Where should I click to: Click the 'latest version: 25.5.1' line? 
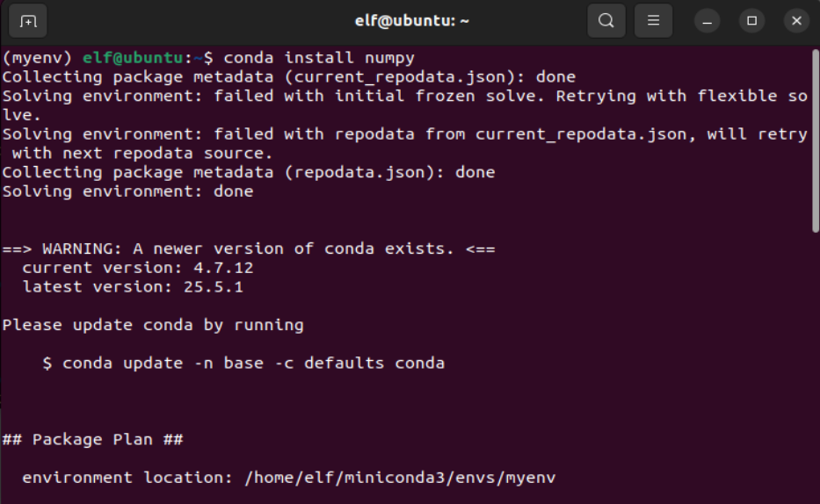133,286
